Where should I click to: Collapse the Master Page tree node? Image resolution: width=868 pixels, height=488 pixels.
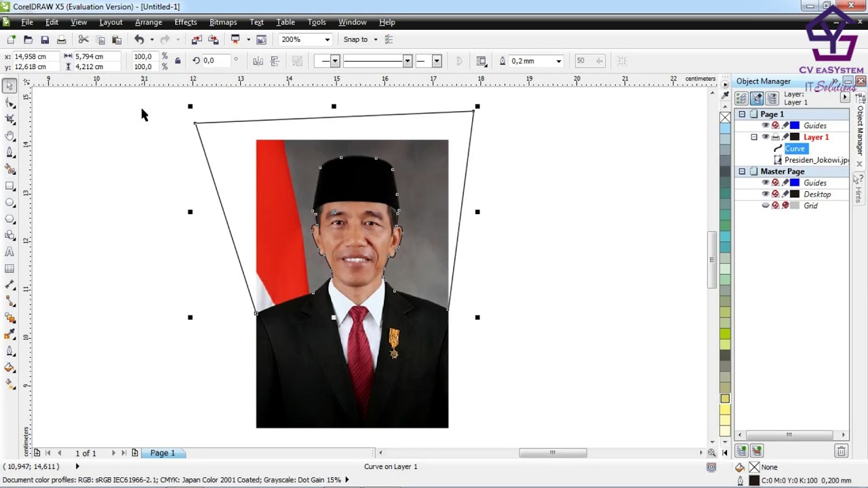[742, 171]
